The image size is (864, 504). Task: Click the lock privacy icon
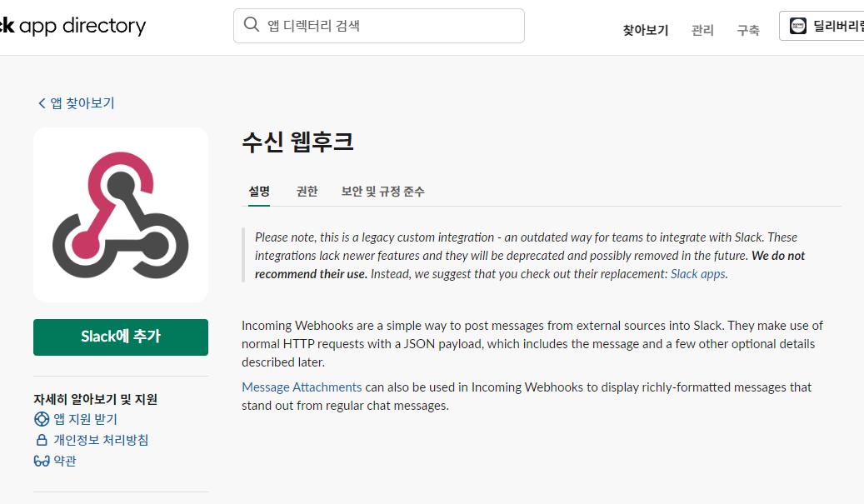(42, 440)
